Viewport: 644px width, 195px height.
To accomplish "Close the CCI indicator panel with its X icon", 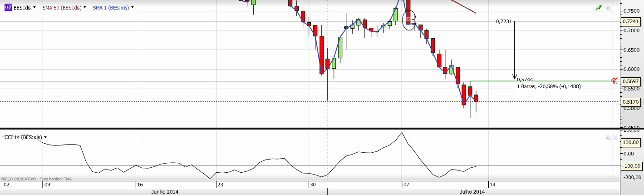I will pyautogui.click(x=615, y=137).
